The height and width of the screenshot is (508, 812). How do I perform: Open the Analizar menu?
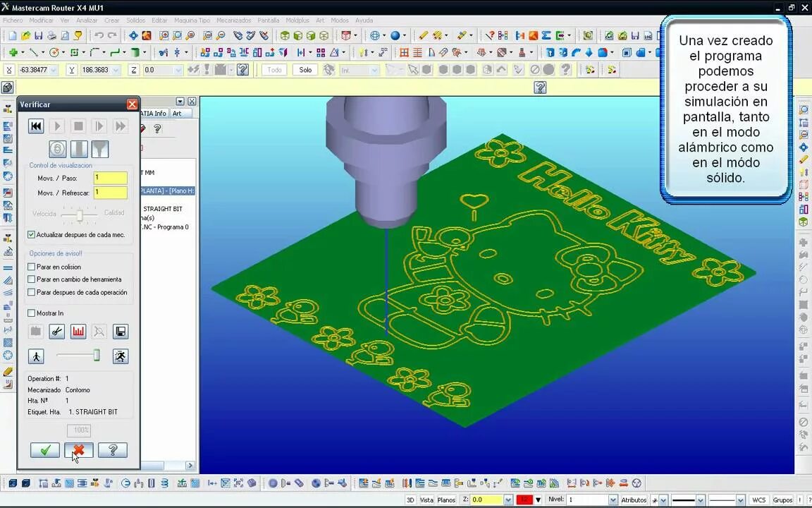coord(87,20)
